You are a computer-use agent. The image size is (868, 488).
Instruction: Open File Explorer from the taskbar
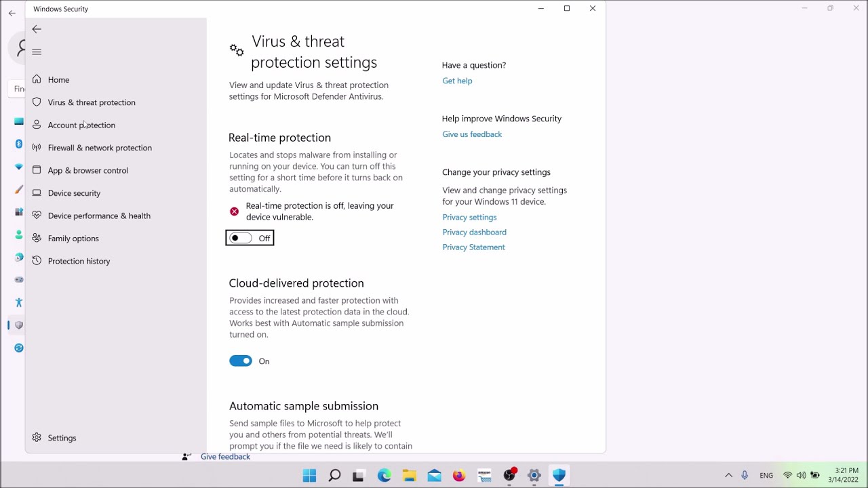coord(409,476)
